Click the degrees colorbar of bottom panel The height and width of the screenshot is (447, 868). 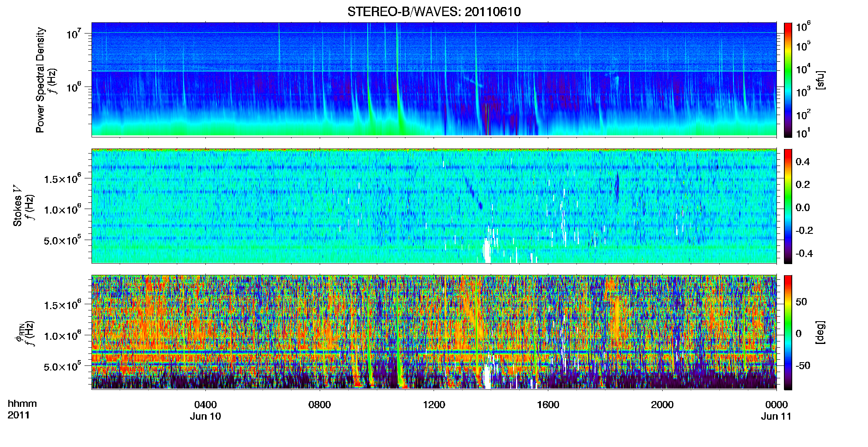click(x=788, y=332)
